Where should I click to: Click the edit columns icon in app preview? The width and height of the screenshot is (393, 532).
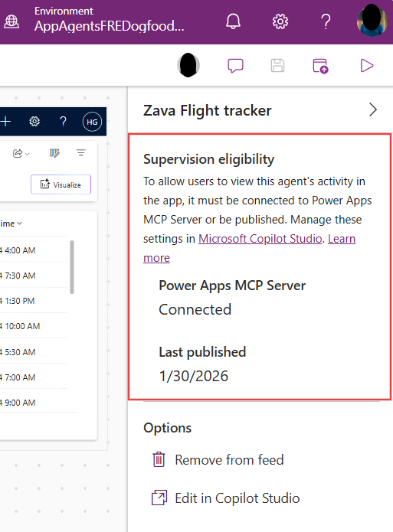[54, 153]
